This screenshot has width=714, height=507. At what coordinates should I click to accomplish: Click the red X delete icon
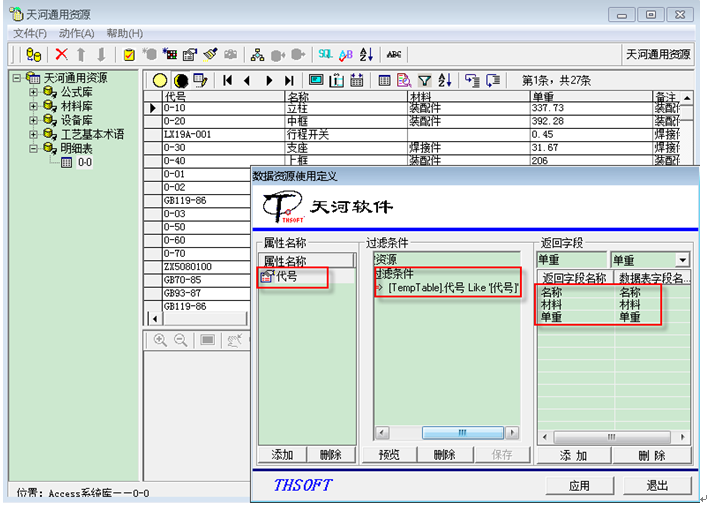coord(61,54)
